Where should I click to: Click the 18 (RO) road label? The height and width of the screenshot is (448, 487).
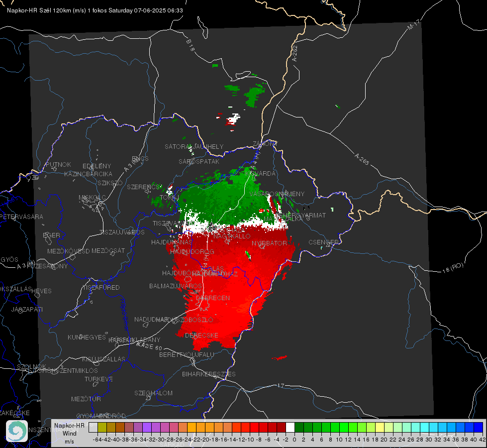click(453, 268)
